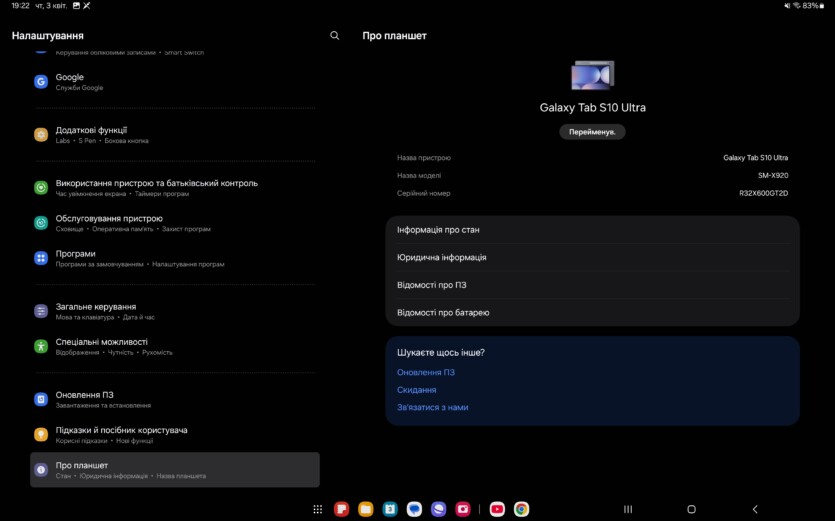835x521 pixels.
Task: Open the Messages app in taskbar
Action: 414,509
